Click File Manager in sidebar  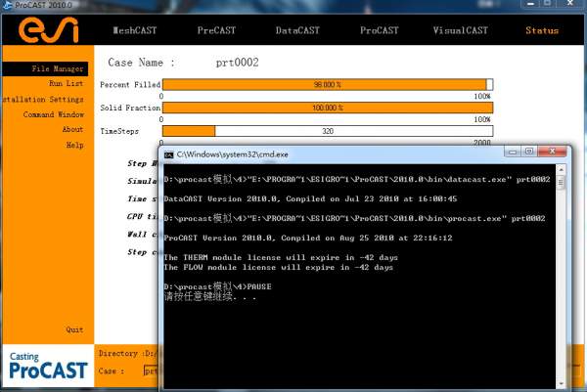46,68
